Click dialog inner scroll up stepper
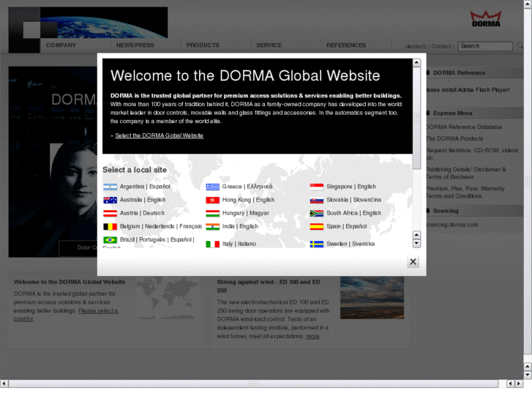 pos(416,235)
